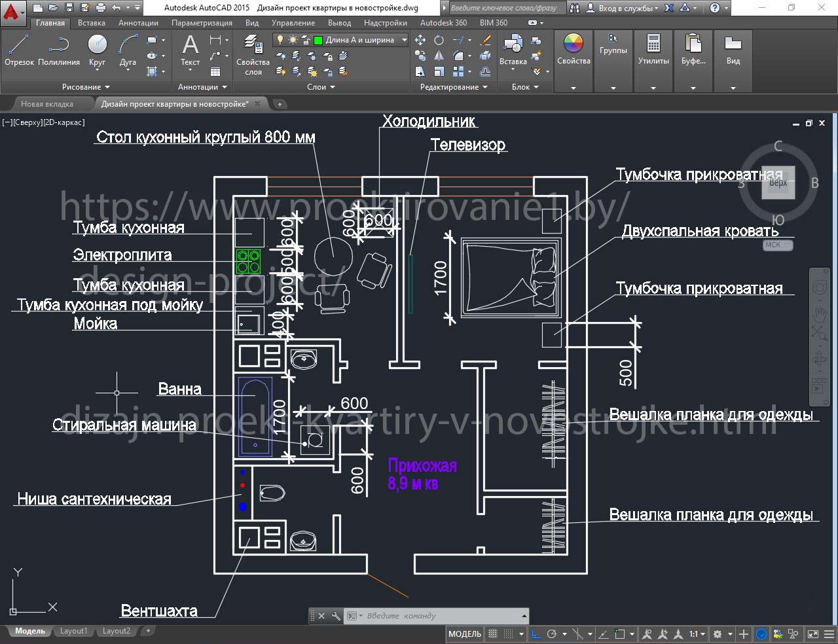Expand the Рисование panel
The width and height of the screenshot is (838, 644).
tap(86, 87)
